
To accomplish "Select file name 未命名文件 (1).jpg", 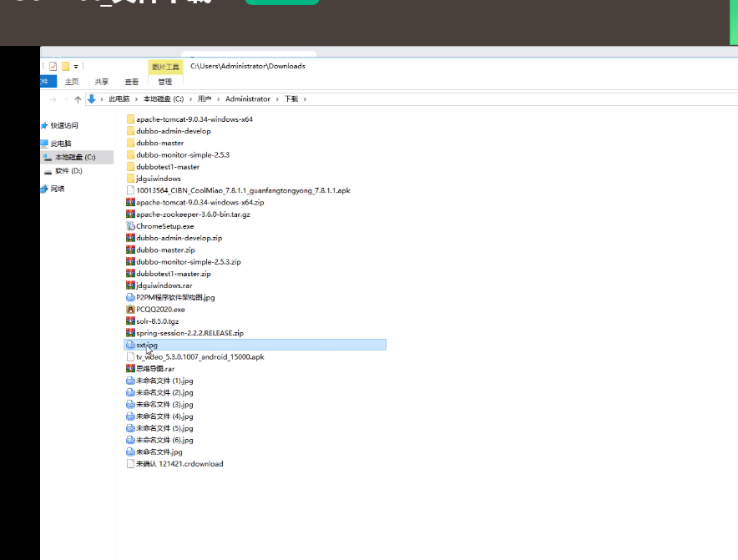I will (164, 381).
